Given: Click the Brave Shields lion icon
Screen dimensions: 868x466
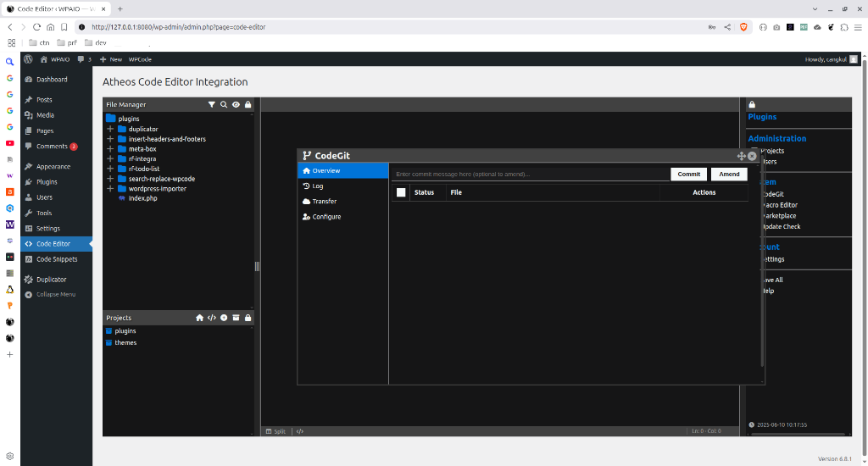Looking at the screenshot, I should (x=743, y=27).
